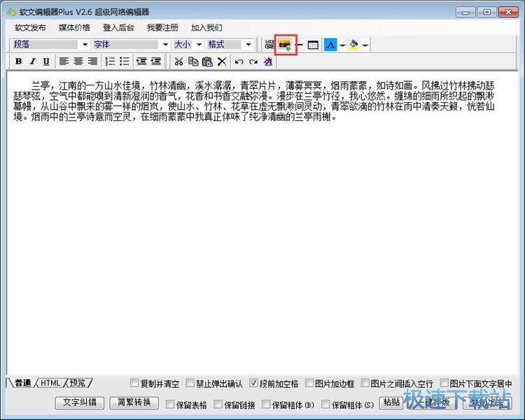Enable 禁止弹出确认 checkbox
Screen dimensions: 525x420
[x=190, y=383]
